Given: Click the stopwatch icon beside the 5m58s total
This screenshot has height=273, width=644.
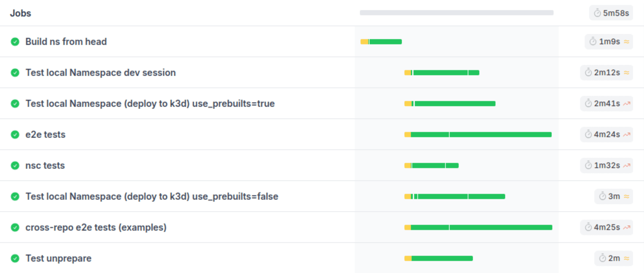Looking at the screenshot, I should coord(597,12).
